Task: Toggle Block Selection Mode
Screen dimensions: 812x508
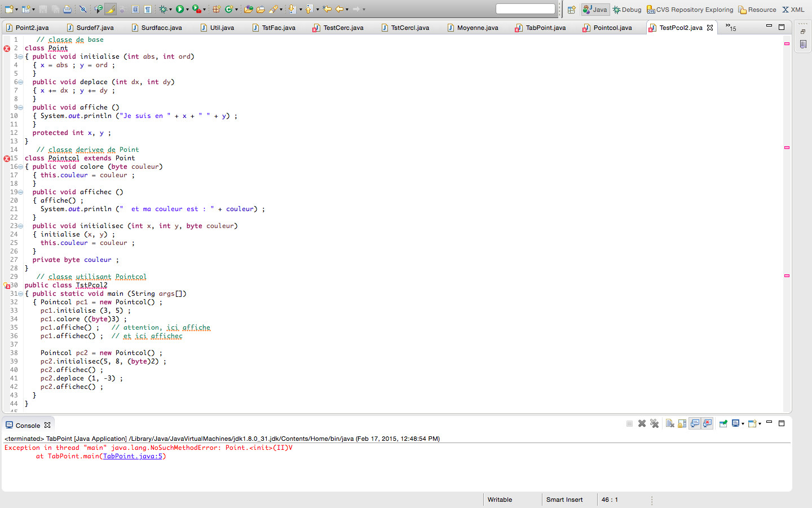Action: click(x=135, y=9)
